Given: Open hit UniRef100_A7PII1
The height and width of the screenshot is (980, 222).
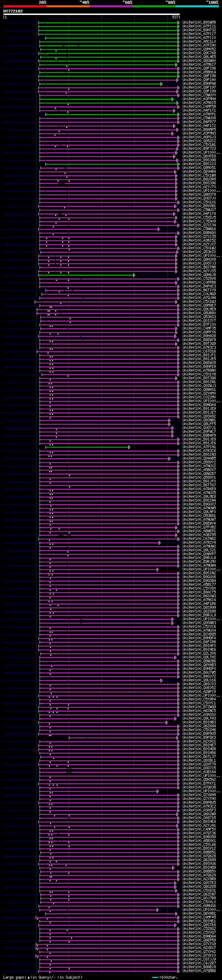Looking at the screenshot, I should click(x=199, y=26).
